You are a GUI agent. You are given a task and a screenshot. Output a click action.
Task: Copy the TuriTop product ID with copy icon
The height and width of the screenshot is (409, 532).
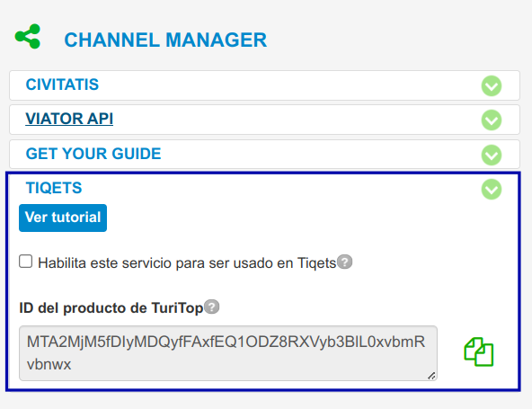478,352
